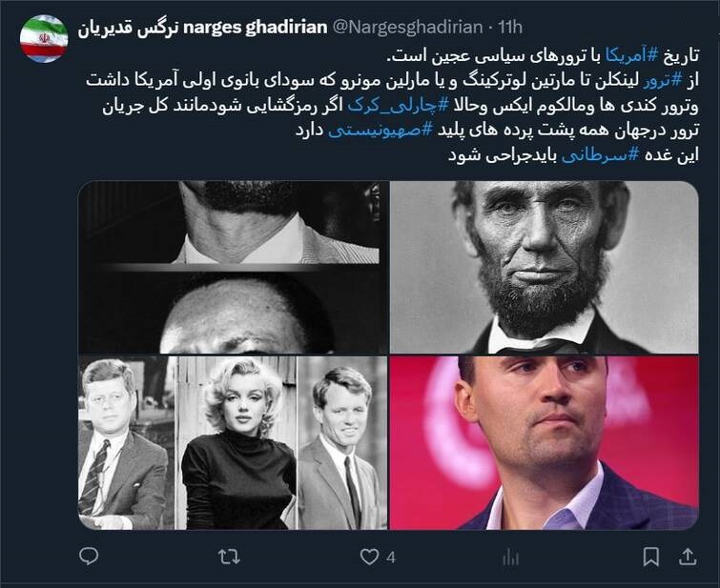Click the share upload icon
Viewport: 720px width, 588px height.
[x=688, y=557]
